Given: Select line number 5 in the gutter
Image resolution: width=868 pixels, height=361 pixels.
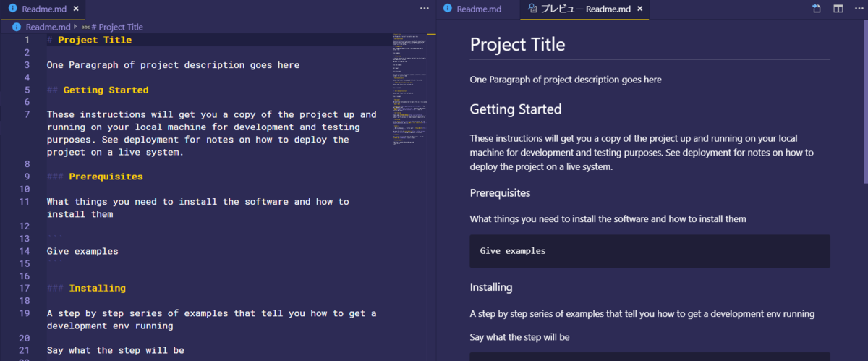Looking at the screenshot, I should point(27,90).
